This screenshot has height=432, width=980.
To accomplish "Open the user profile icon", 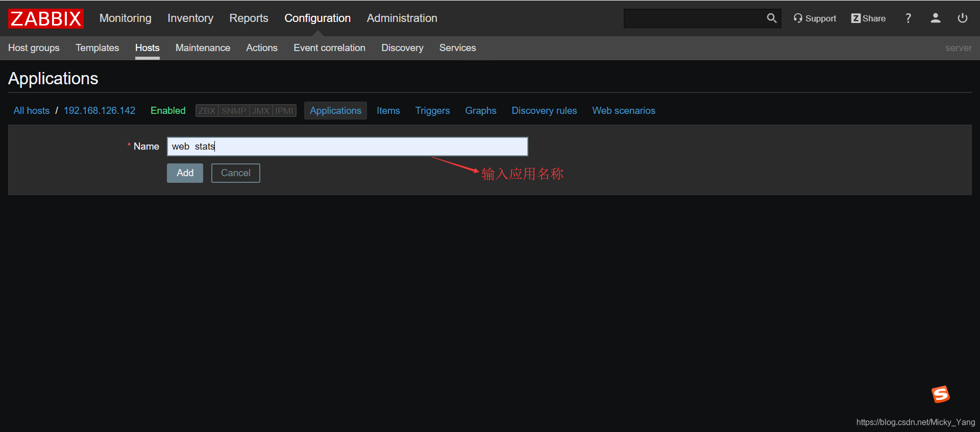I will point(935,18).
